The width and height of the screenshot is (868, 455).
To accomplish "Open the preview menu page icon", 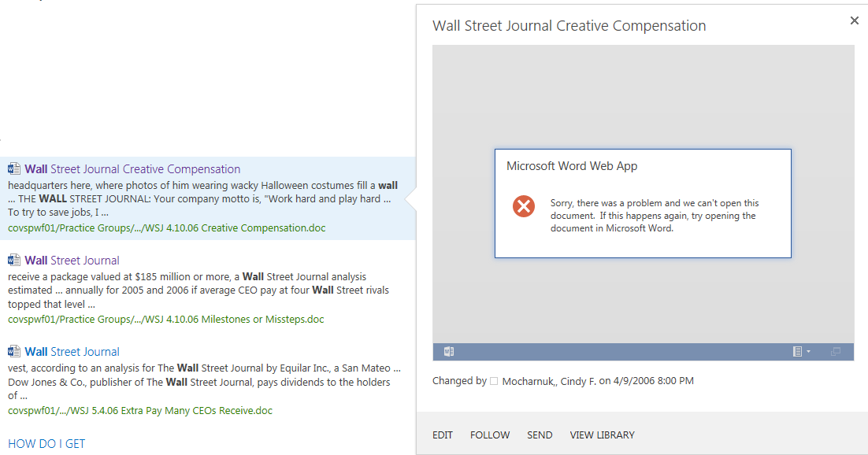I will click(797, 352).
